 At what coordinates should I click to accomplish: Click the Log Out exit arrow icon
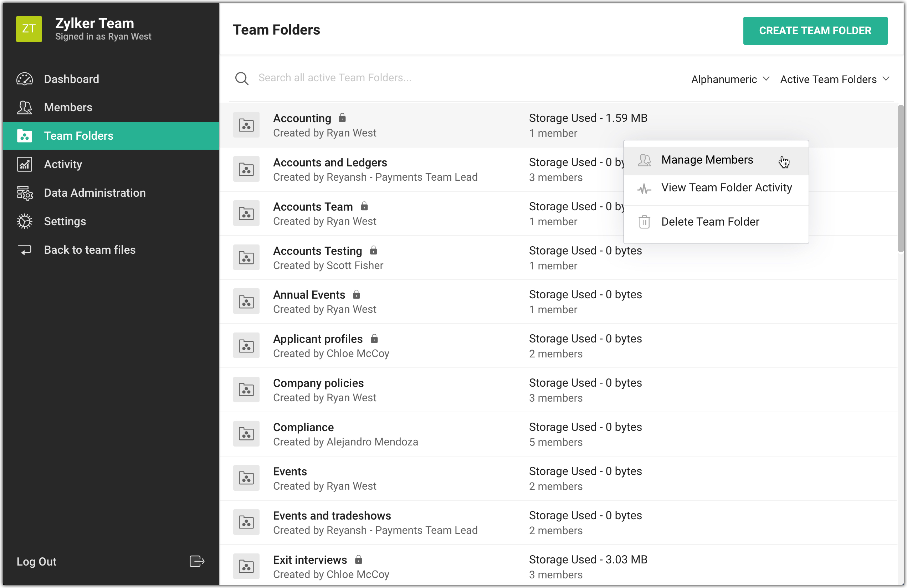[x=197, y=561]
